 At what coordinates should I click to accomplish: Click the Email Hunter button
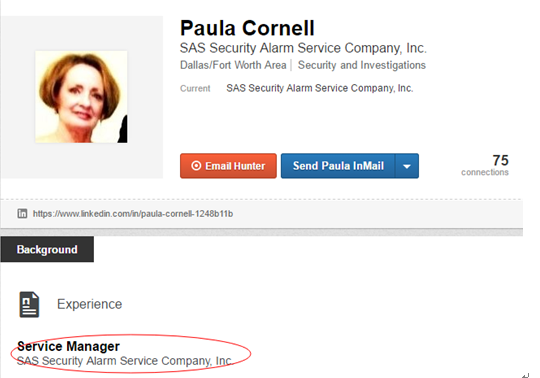(x=228, y=166)
